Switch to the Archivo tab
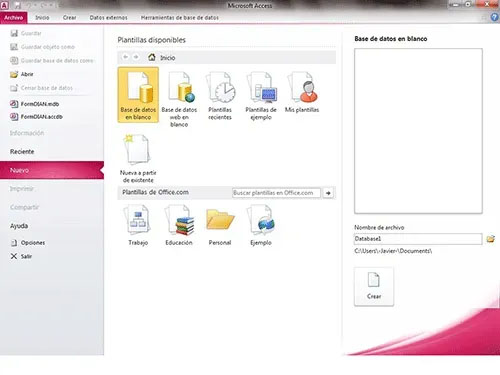 (14, 18)
